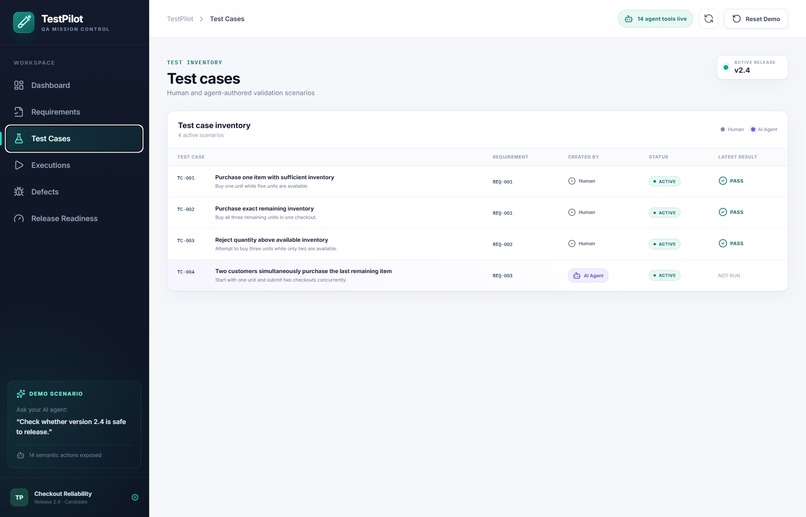Click the robot icon in agent tools badge

coord(628,19)
